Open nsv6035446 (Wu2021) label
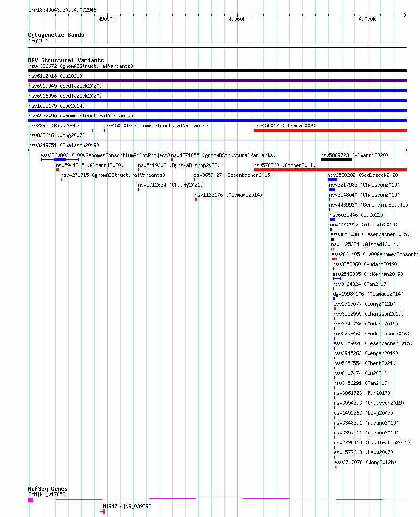This screenshot has width=420, height=517. [x=356, y=215]
